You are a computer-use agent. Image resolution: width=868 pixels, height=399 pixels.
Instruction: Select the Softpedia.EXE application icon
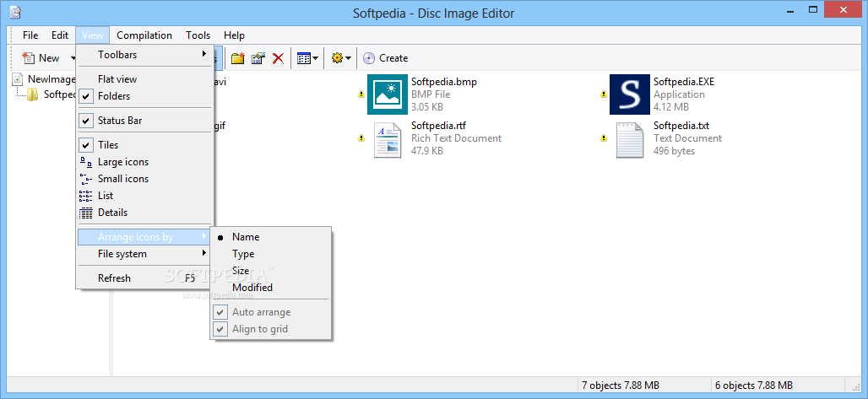pyautogui.click(x=629, y=94)
